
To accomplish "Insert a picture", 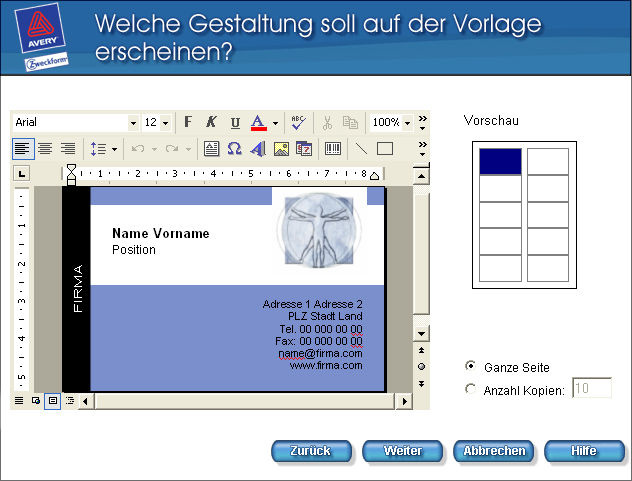I will coord(281,149).
